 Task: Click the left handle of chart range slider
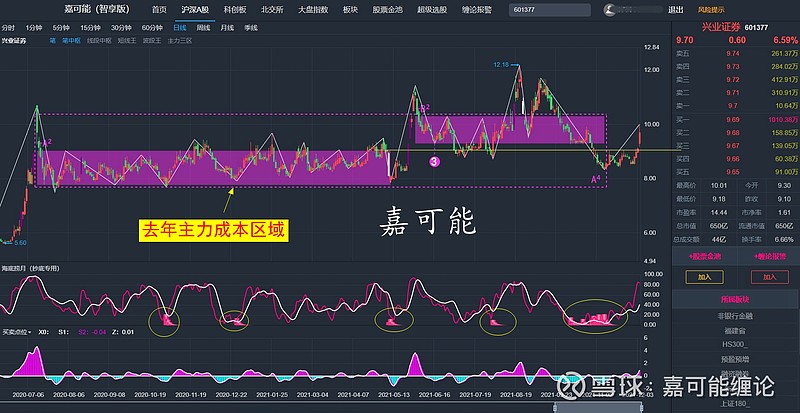click(x=555, y=407)
